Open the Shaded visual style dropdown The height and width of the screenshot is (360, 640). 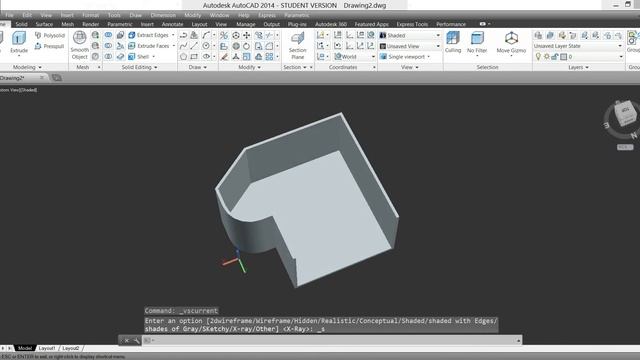410,36
